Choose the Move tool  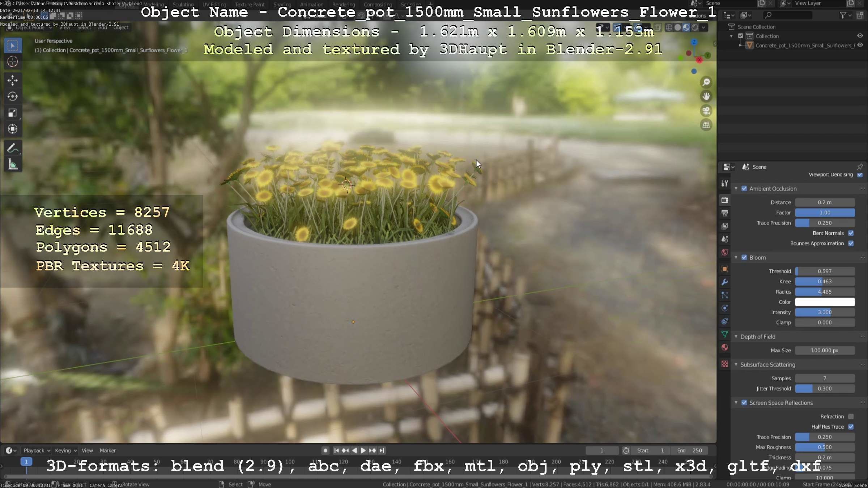tap(13, 80)
